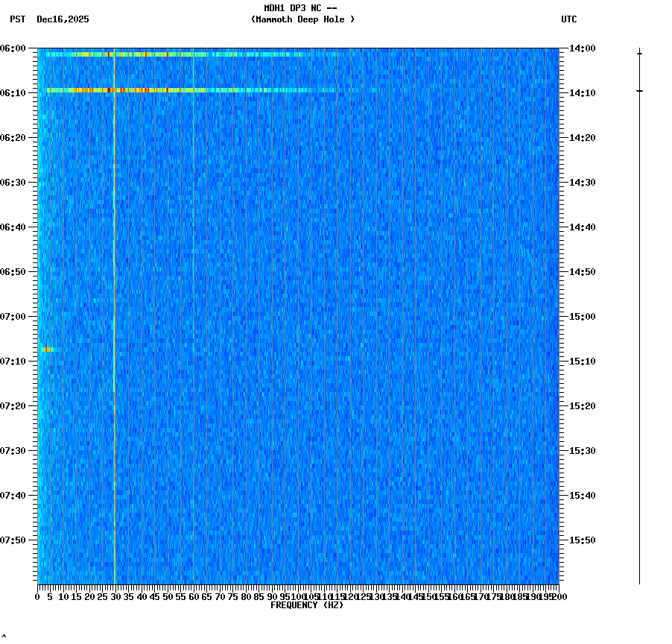Viewport: 672px width, 644px height.
Task: Click the FREQUENCY (HZ) axis title
Action: click(306, 604)
